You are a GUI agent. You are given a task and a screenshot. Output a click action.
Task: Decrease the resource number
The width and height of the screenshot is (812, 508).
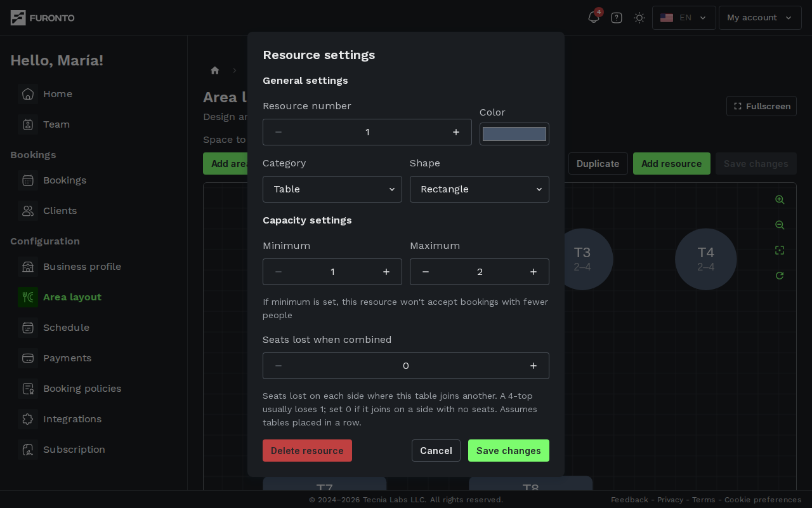click(278, 132)
